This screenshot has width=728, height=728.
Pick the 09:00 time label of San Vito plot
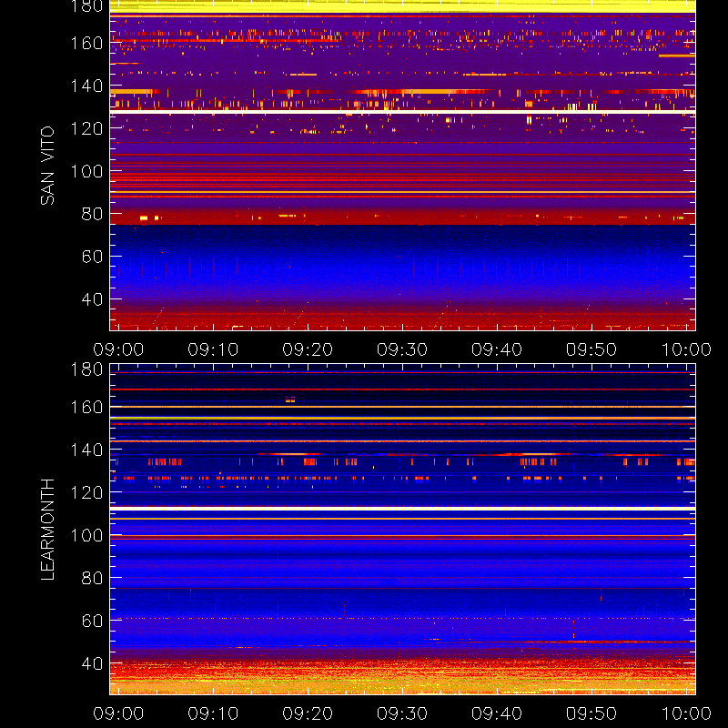pos(118,349)
